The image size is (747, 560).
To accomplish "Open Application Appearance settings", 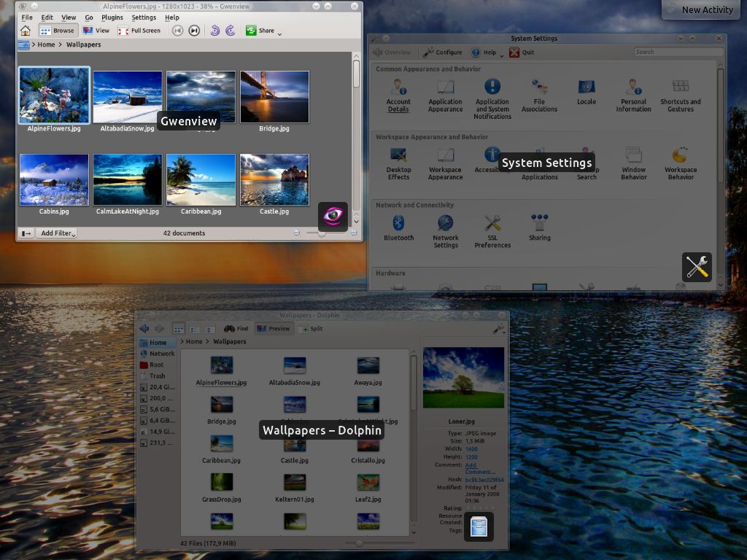I will click(446, 96).
